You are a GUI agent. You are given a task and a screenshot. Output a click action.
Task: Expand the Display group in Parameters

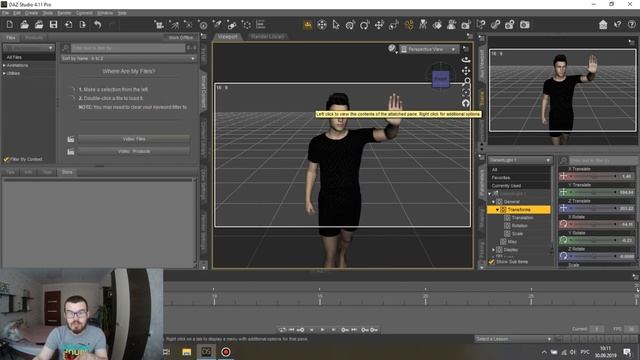point(493,250)
